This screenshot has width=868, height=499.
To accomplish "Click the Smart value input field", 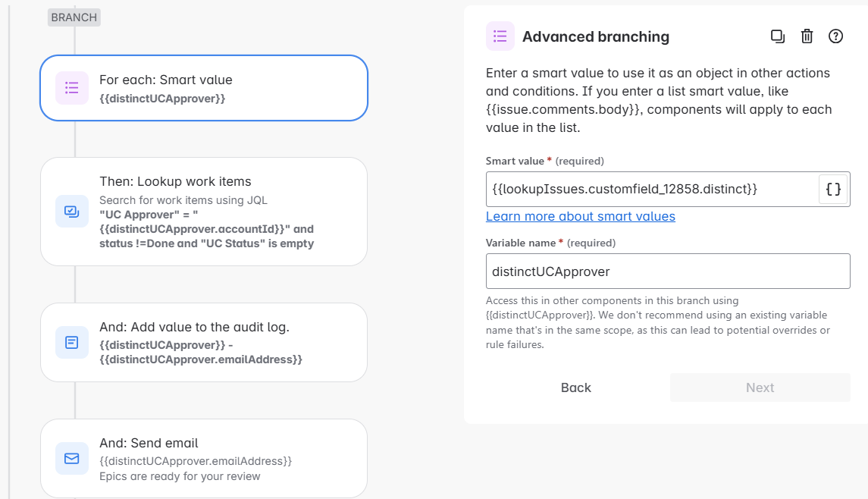I will [652, 190].
